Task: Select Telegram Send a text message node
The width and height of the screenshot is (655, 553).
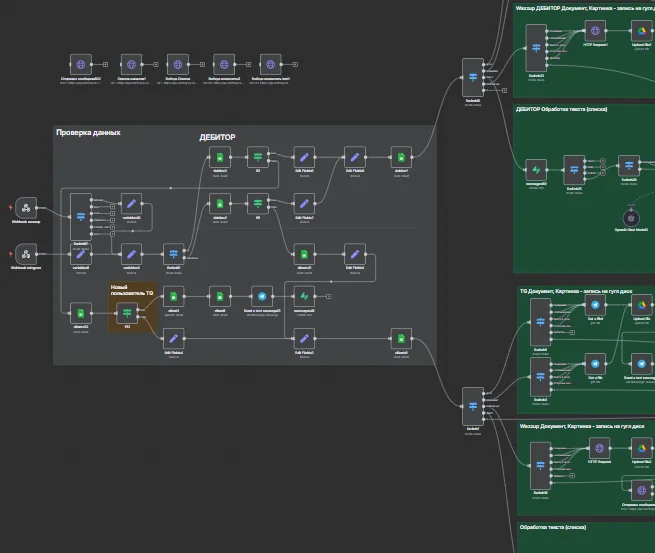Action: pos(262,296)
